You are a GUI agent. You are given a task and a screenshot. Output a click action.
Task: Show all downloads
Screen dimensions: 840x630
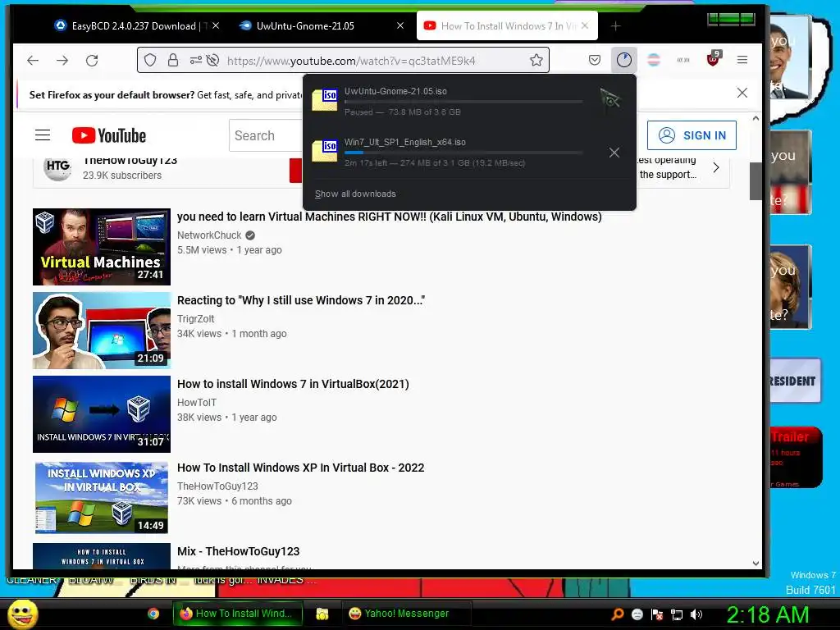pos(355,194)
